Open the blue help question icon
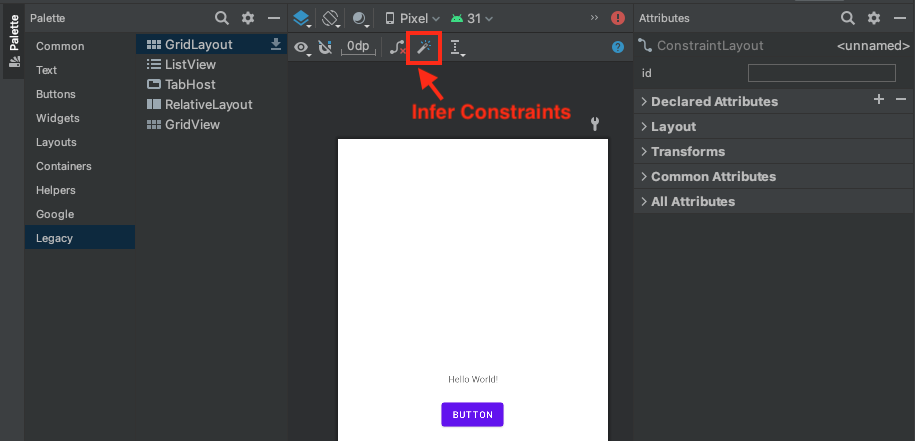Image resolution: width=915 pixels, height=441 pixels. pos(618,47)
